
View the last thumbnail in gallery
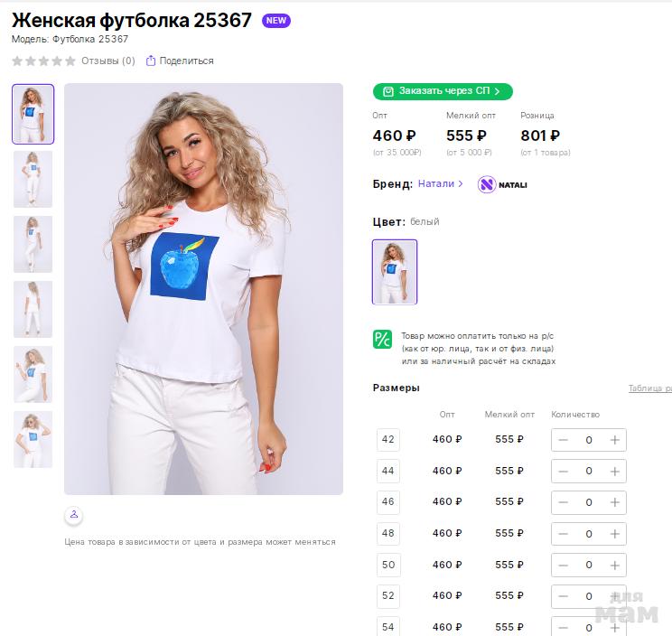coord(33,439)
